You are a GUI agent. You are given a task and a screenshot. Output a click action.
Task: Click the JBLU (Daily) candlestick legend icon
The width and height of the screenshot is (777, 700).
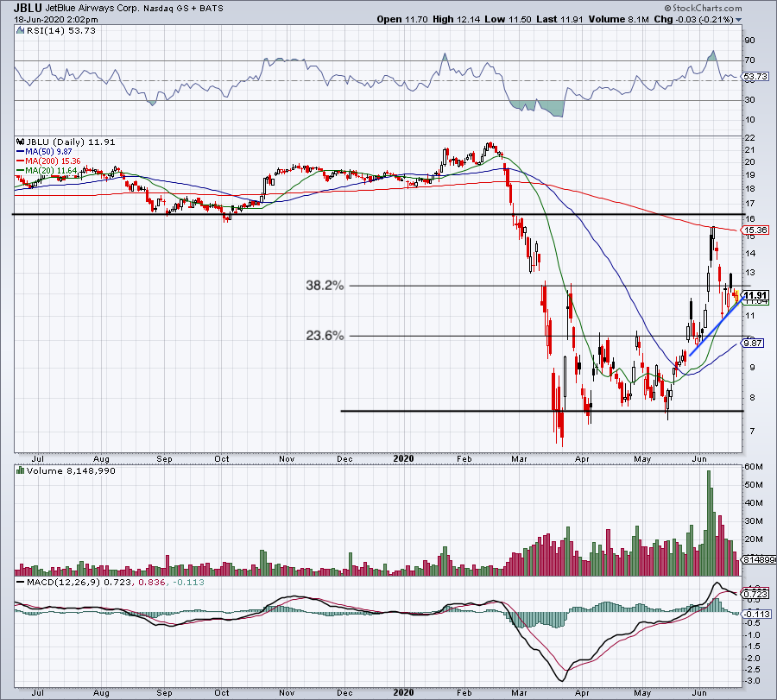20,142
